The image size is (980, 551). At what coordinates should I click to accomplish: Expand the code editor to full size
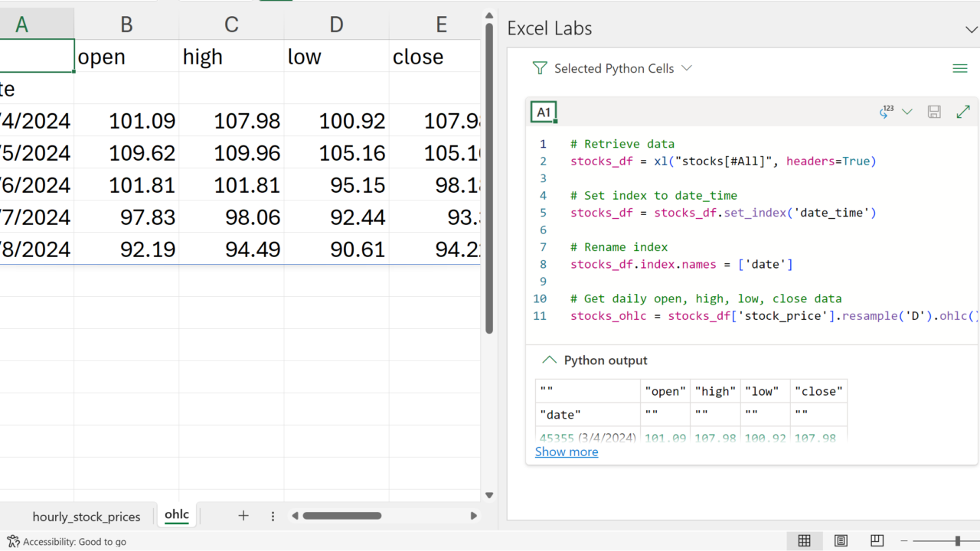[963, 112]
